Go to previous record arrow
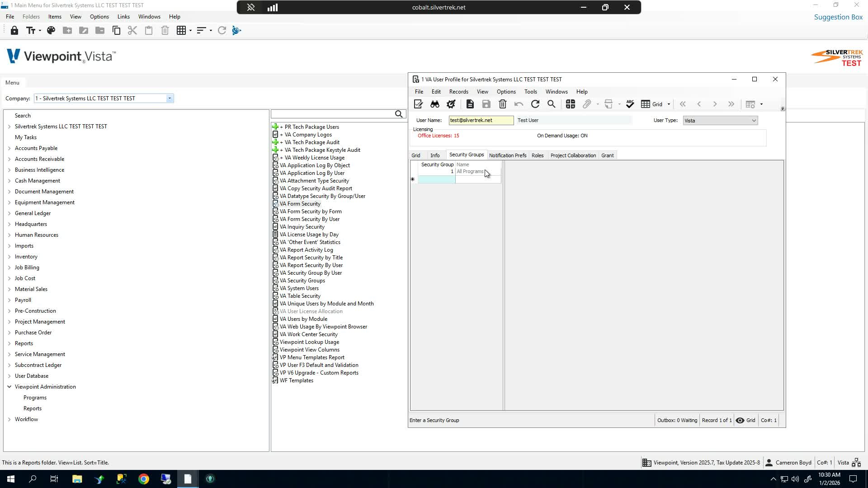Image resolution: width=868 pixels, height=488 pixels. tap(699, 104)
